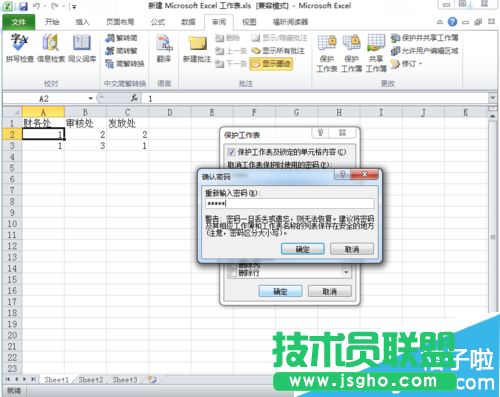
Task: Select the Sheet2 worksheet tab
Action: pyautogui.click(x=91, y=380)
